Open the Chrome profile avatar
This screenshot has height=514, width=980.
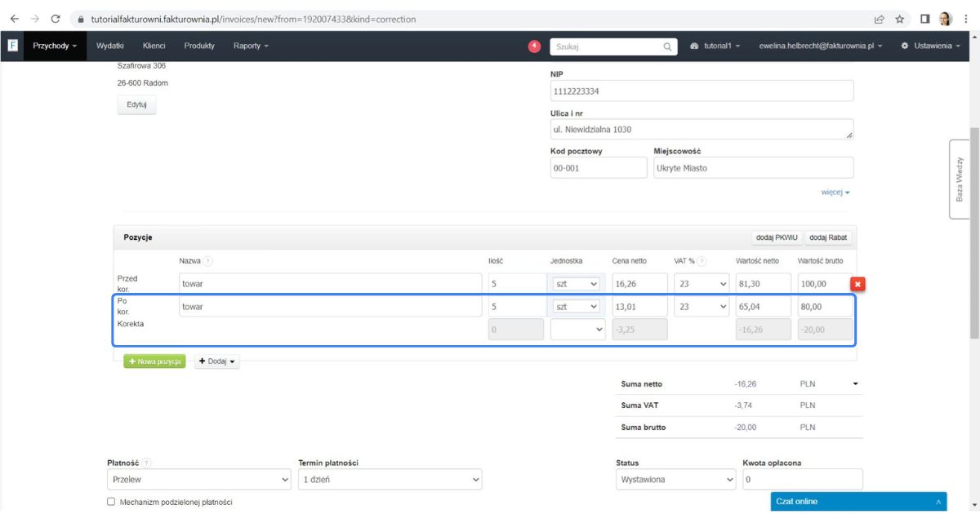[946, 18]
